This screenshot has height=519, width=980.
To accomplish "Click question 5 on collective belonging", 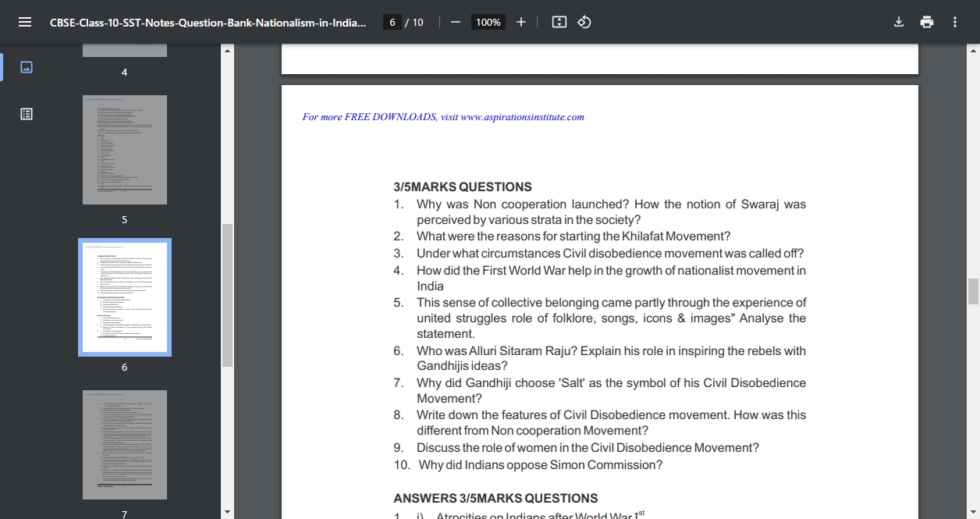I will [x=600, y=318].
